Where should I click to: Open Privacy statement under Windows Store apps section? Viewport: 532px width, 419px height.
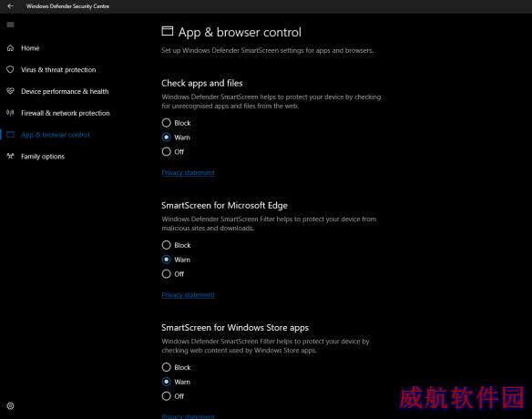188,416
